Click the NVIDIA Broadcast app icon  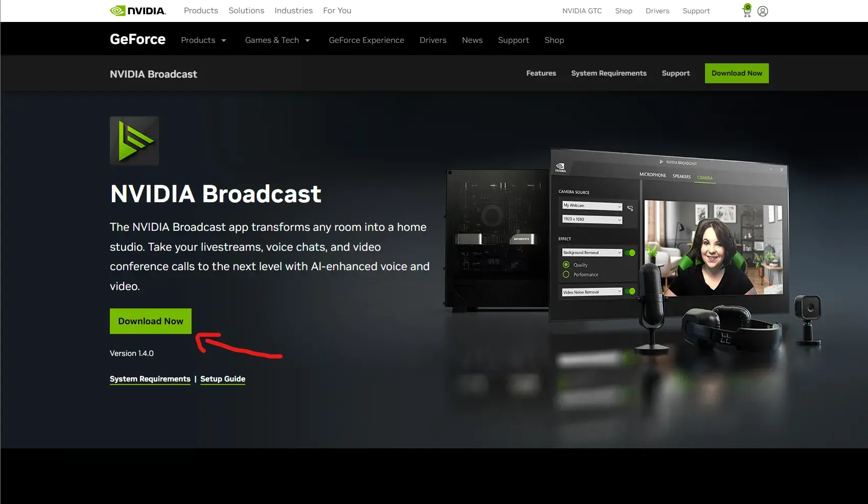pos(134,141)
